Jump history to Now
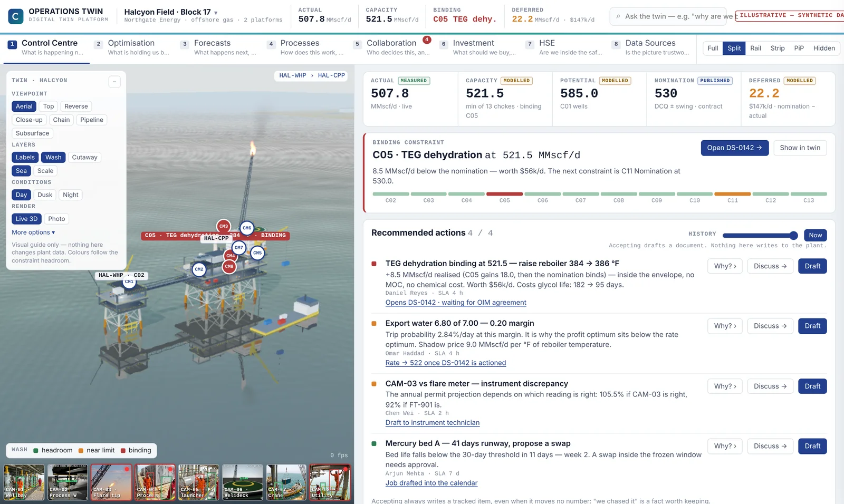 pyautogui.click(x=815, y=235)
